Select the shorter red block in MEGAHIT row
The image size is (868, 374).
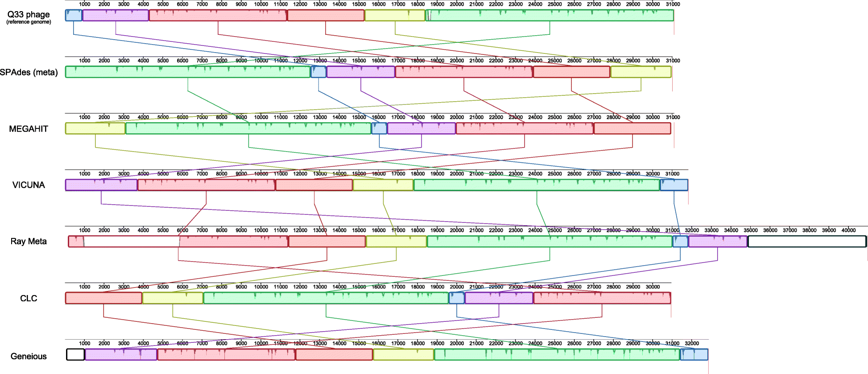[x=632, y=128]
